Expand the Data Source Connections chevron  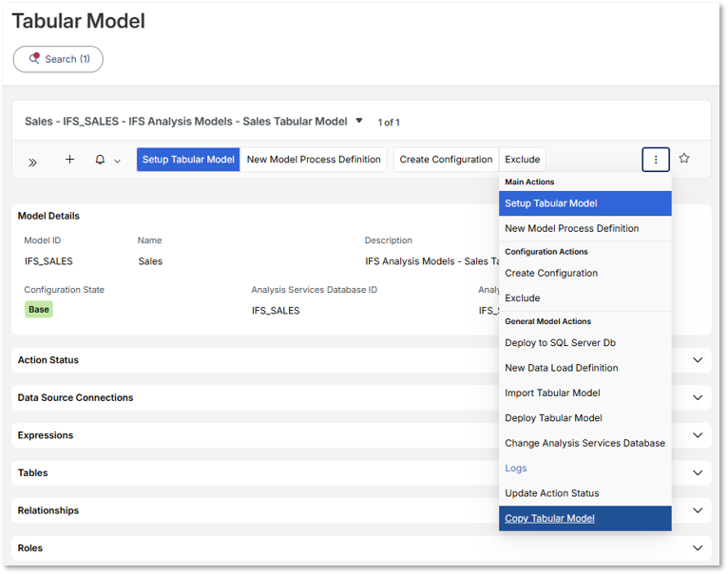(698, 397)
